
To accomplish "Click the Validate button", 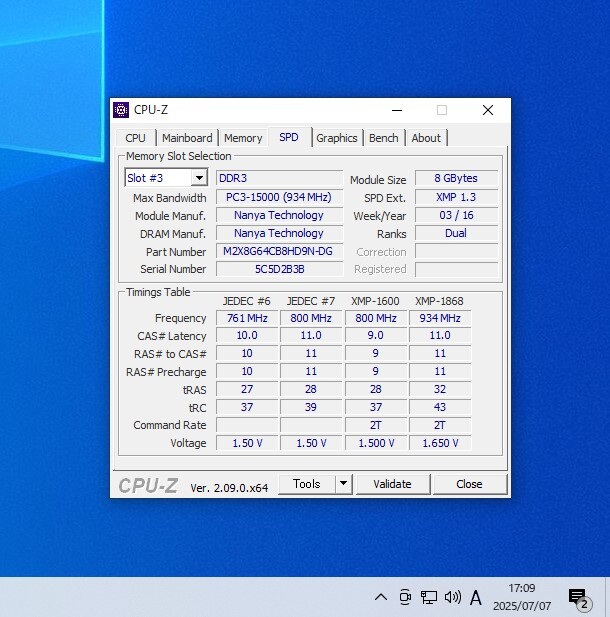I will (392, 484).
